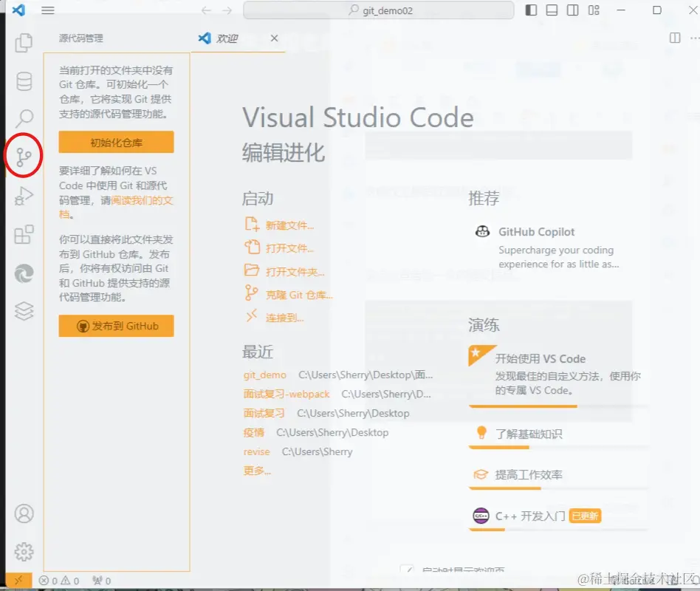Open recent folder 面试复习 on Desktop
The width and height of the screenshot is (700, 591).
[264, 413]
